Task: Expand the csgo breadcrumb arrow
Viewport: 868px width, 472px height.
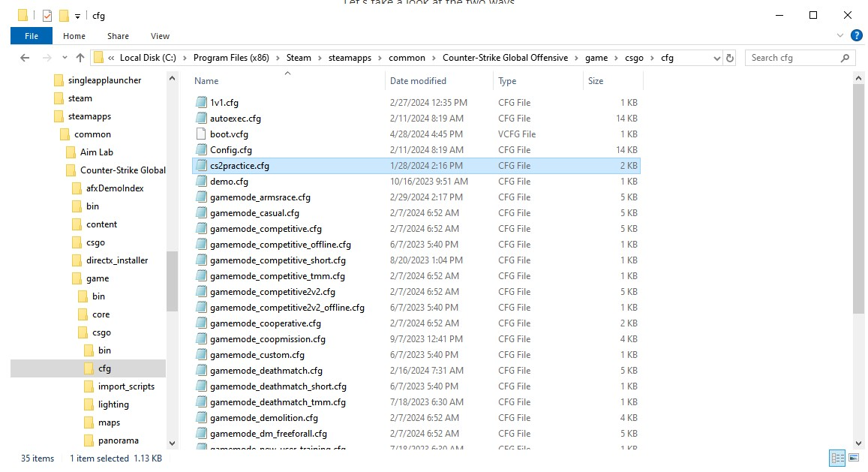Action: [652, 58]
